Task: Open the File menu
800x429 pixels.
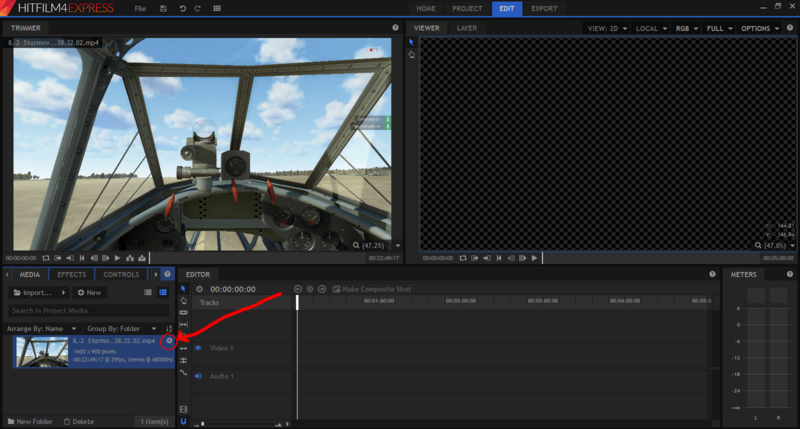Action: click(x=140, y=9)
